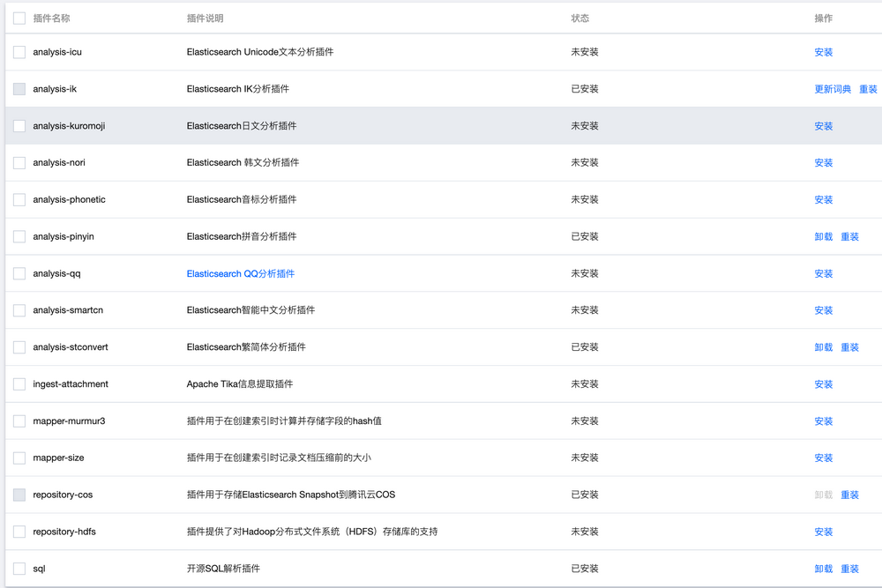
Task: Click 更新词典 for analysis-ik
Action: [833, 89]
